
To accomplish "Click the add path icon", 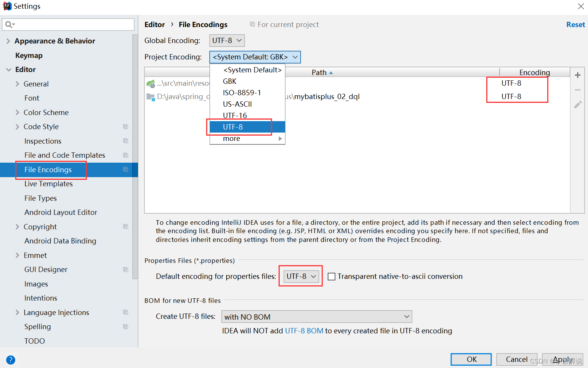I will 577,75.
